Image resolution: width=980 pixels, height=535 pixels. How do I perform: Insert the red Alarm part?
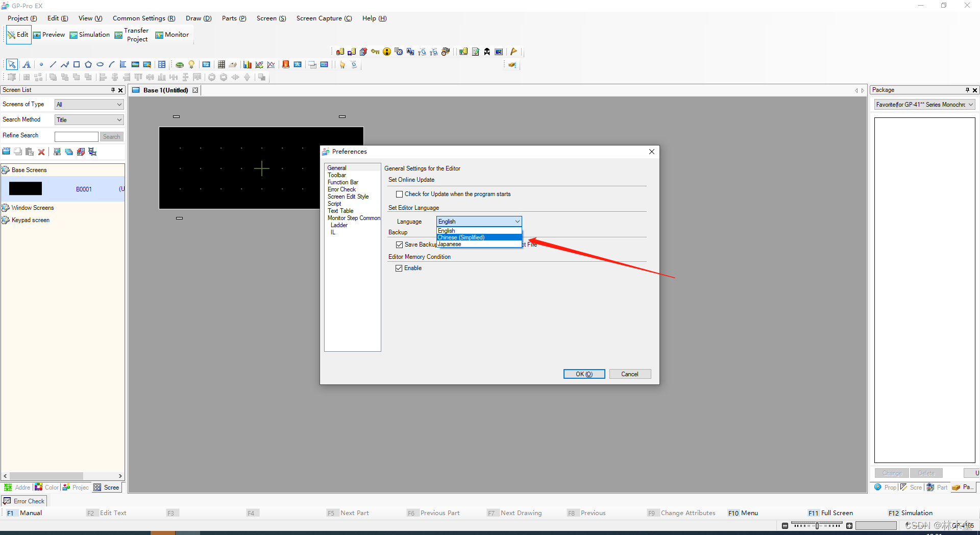(286, 64)
